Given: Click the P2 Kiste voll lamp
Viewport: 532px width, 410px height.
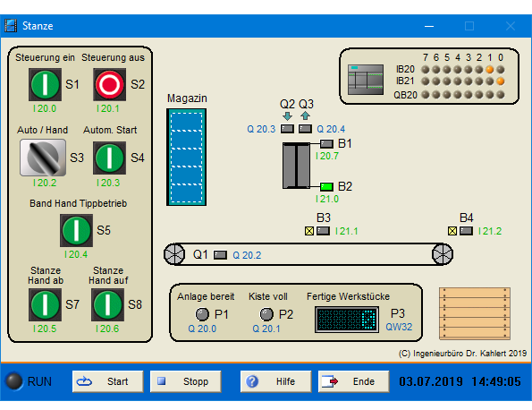Looking at the screenshot, I should coord(266,314).
